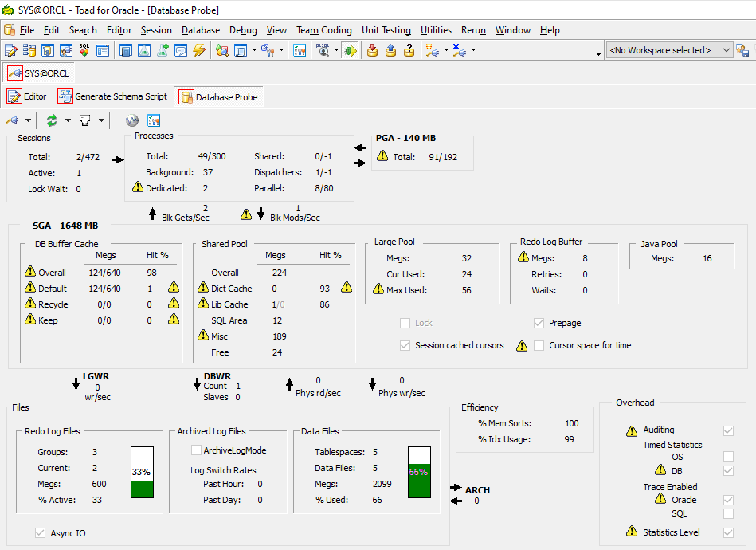This screenshot has width=756, height=550.
Task: Click the warning icon beside Statistics Level
Action: 632,531
